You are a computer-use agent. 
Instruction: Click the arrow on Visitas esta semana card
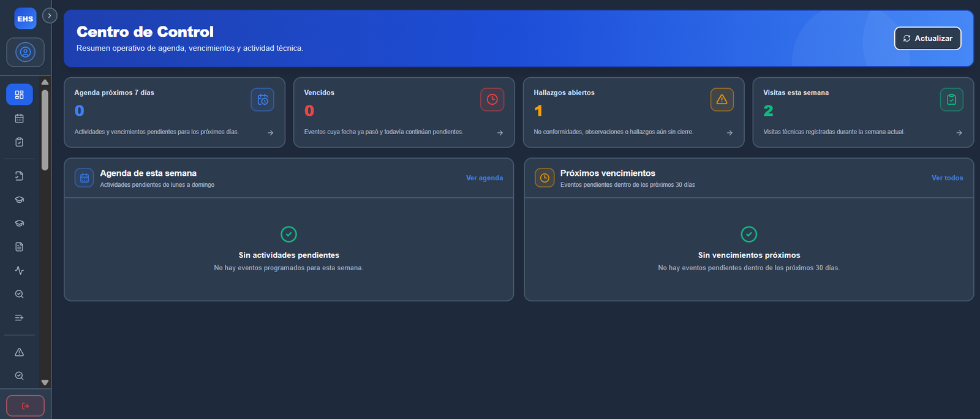click(959, 132)
